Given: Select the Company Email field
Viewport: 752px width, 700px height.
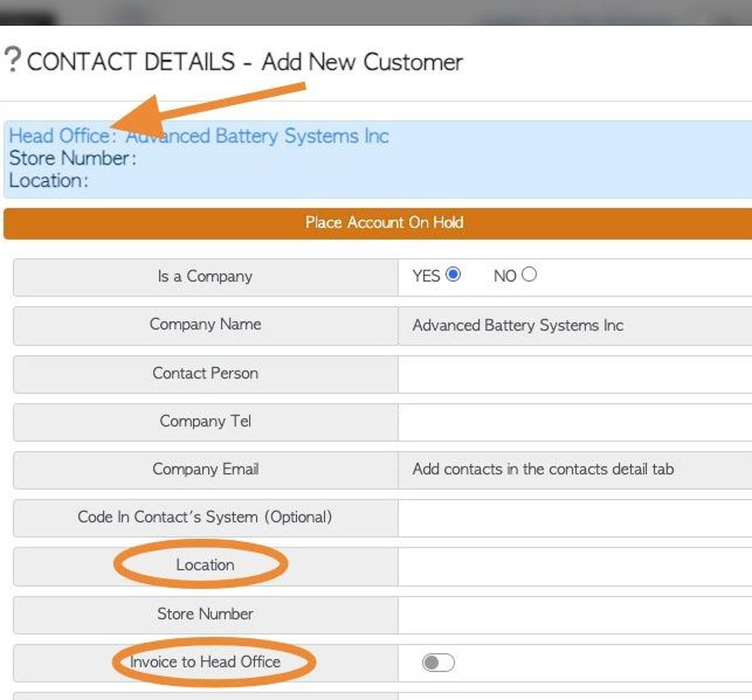Looking at the screenshot, I should [x=575, y=470].
